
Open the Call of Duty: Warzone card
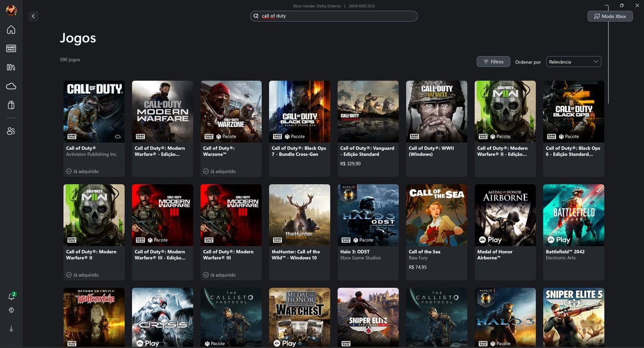coord(231,129)
